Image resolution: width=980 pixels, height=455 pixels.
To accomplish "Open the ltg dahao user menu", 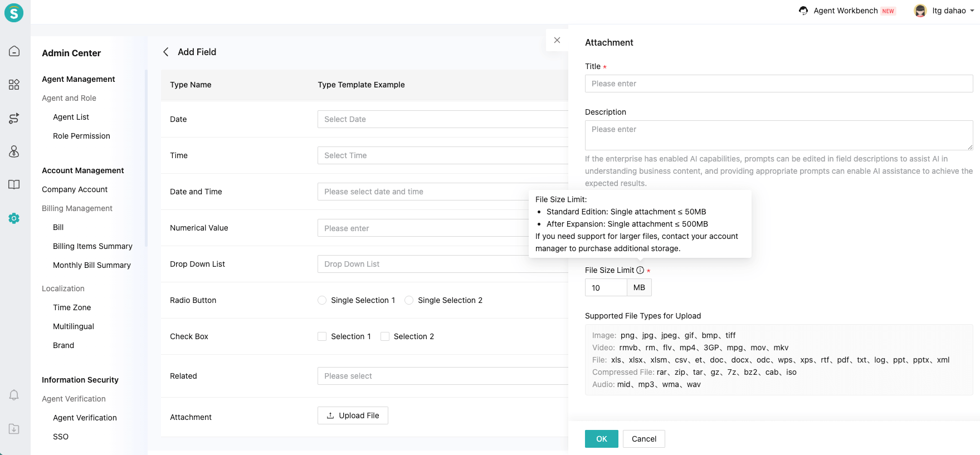I will pos(944,11).
